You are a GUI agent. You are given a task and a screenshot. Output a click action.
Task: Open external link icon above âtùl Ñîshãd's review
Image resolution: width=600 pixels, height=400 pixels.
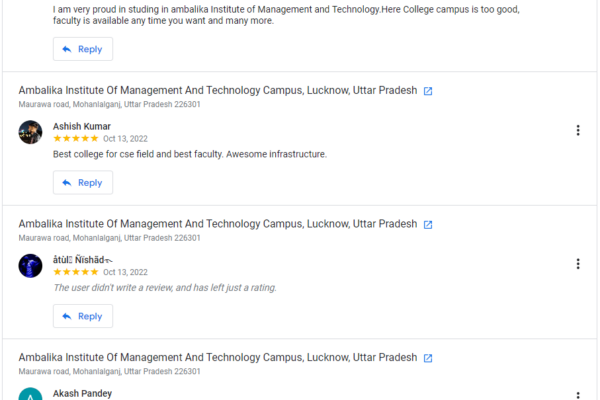tap(428, 225)
